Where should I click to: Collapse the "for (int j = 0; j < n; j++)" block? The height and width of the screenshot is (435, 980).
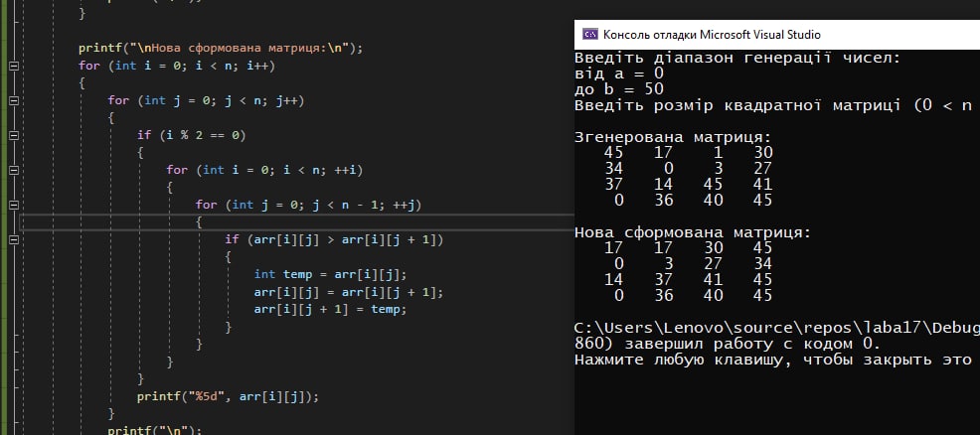(x=14, y=100)
